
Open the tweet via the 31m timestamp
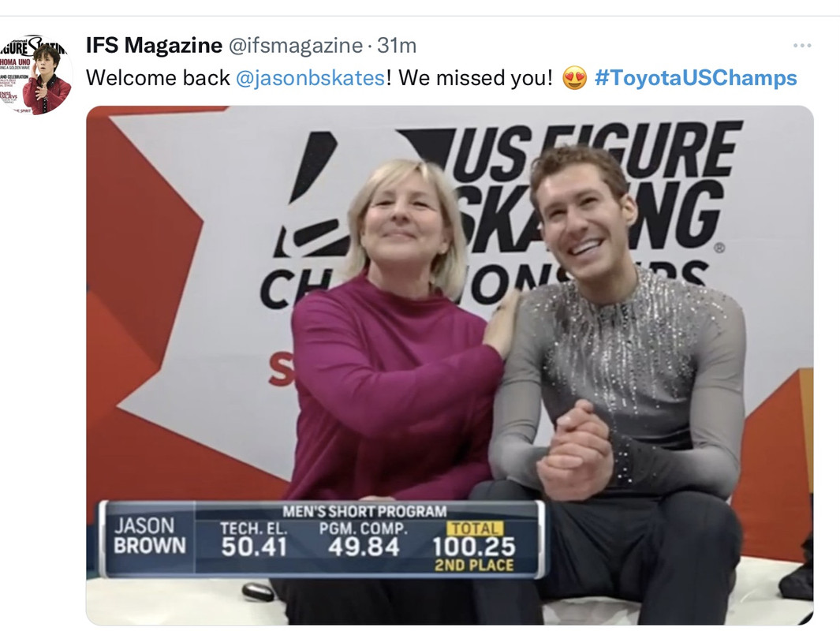point(397,46)
